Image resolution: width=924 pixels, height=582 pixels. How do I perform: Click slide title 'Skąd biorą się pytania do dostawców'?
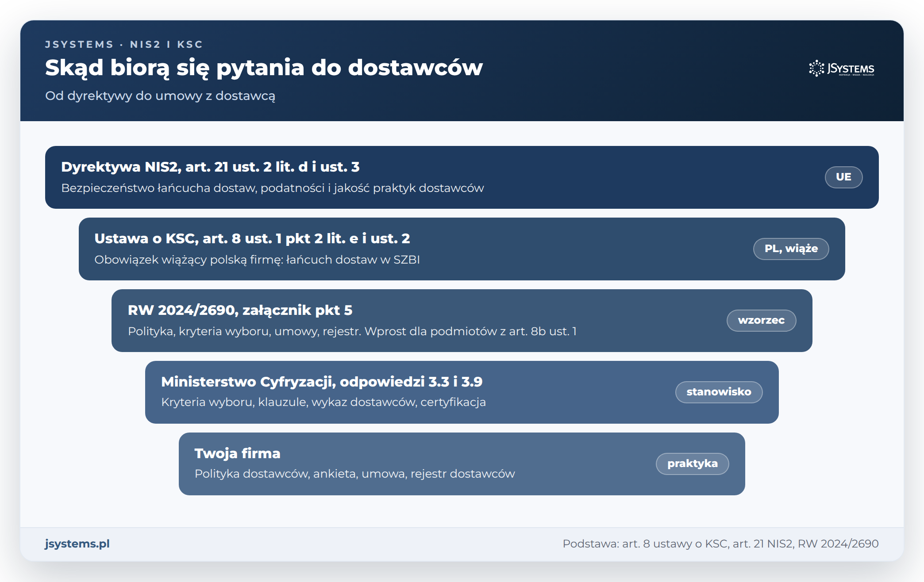(264, 68)
